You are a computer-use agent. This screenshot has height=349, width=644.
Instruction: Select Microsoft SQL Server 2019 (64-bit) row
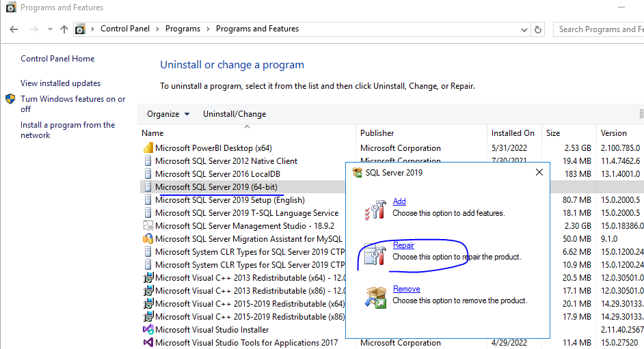tap(243, 187)
